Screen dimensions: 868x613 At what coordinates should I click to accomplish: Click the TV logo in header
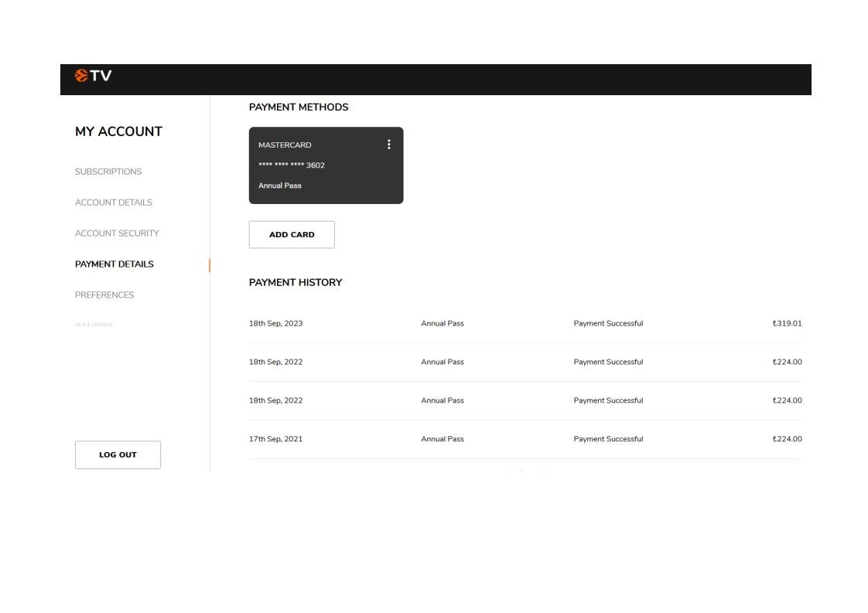point(93,76)
